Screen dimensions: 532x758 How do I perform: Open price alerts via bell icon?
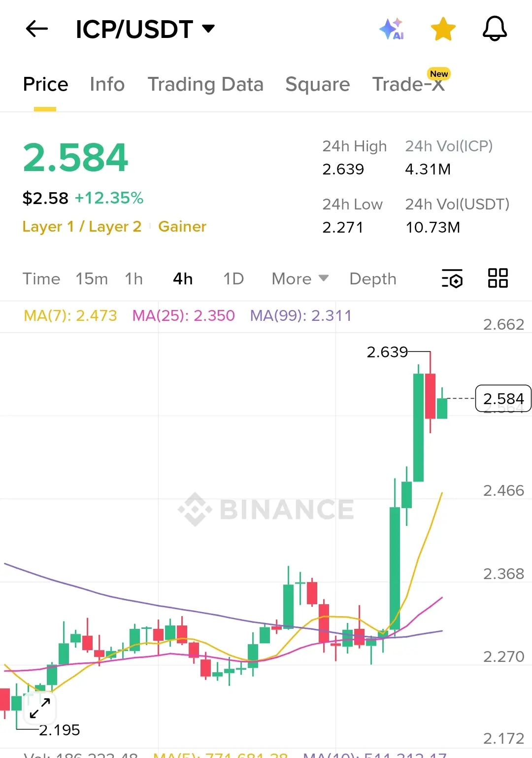tap(495, 29)
